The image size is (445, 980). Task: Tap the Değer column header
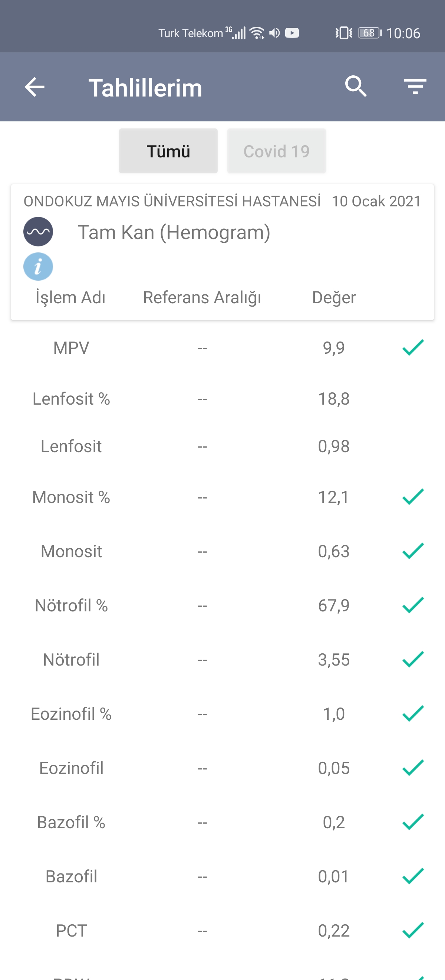(x=334, y=297)
